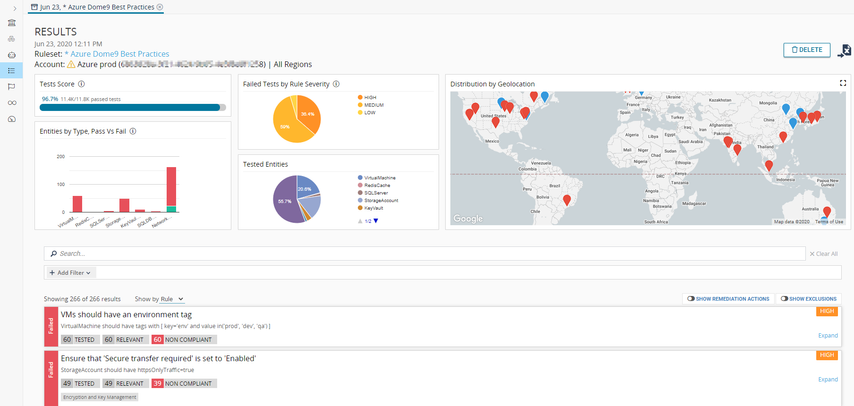Show info for Failed Tests by Rule Severity
This screenshot has width=854, height=406.
click(336, 84)
